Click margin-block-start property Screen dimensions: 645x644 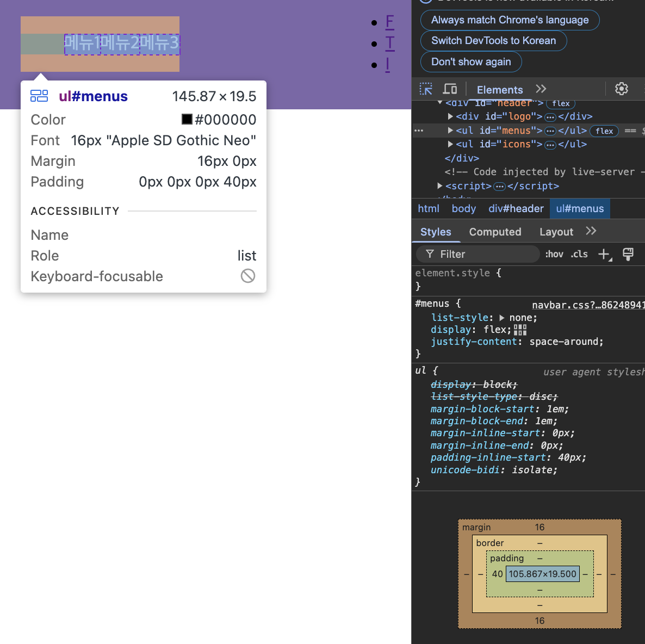click(483, 409)
